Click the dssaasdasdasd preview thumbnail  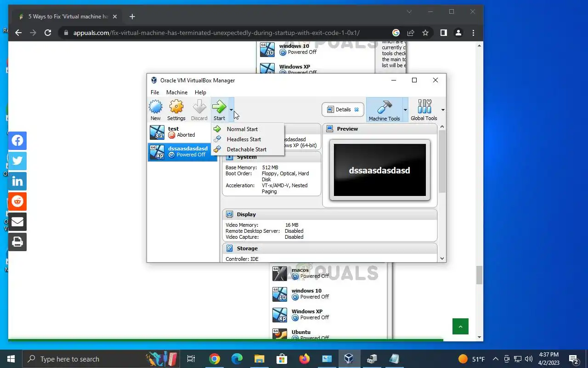380,170
